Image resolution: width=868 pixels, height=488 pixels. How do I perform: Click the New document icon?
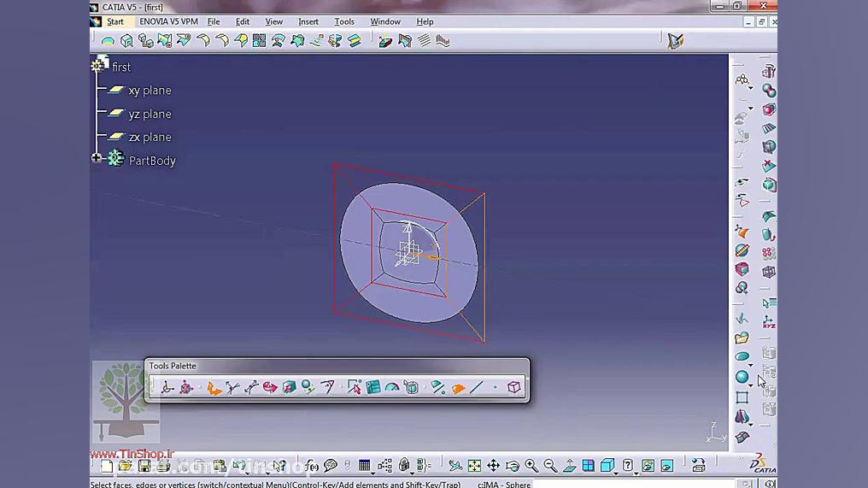tap(107, 466)
